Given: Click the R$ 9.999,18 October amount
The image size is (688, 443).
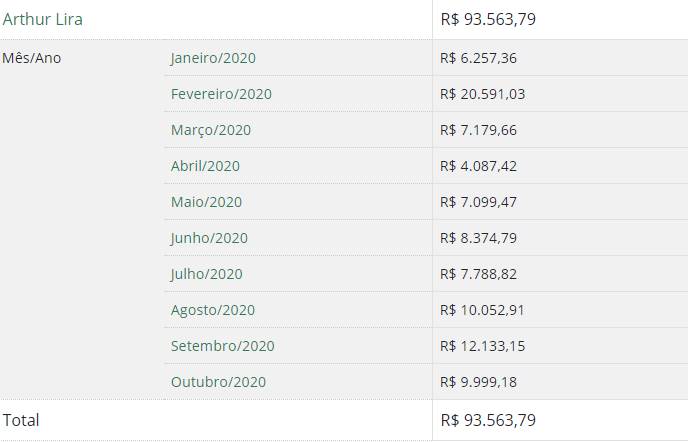Looking at the screenshot, I should (x=478, y=382).
